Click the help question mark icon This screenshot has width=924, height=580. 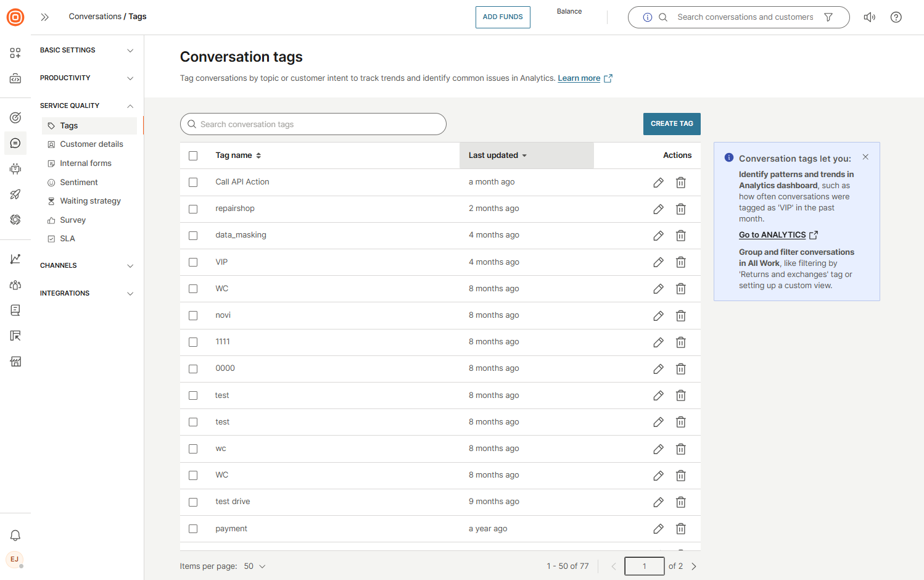(x=896, y=17)
